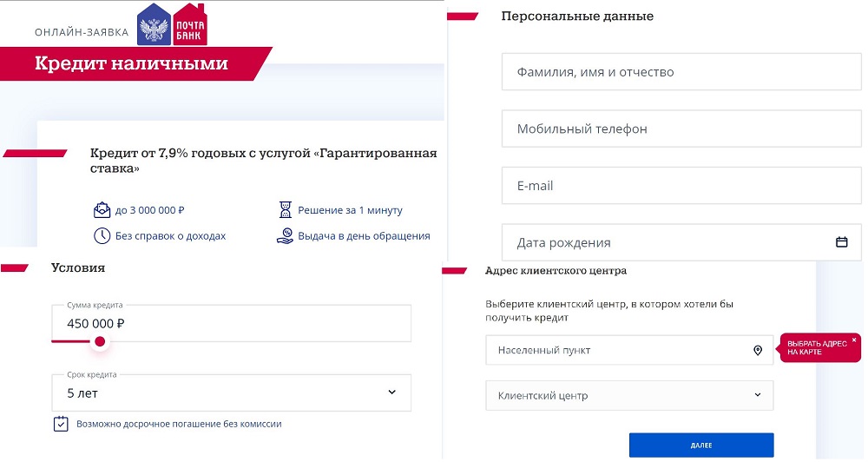Click the clock icon near Без справок о доходах
The image size is (868, 462).
click(102, 236)
